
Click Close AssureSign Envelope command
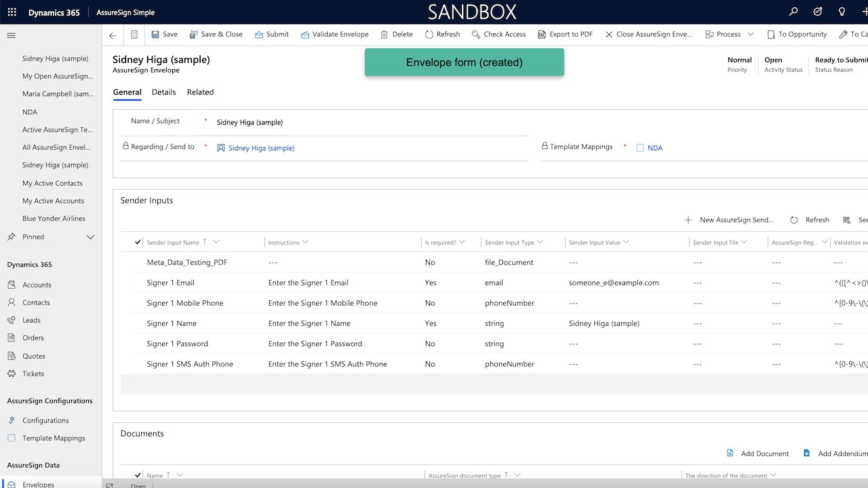649,35
